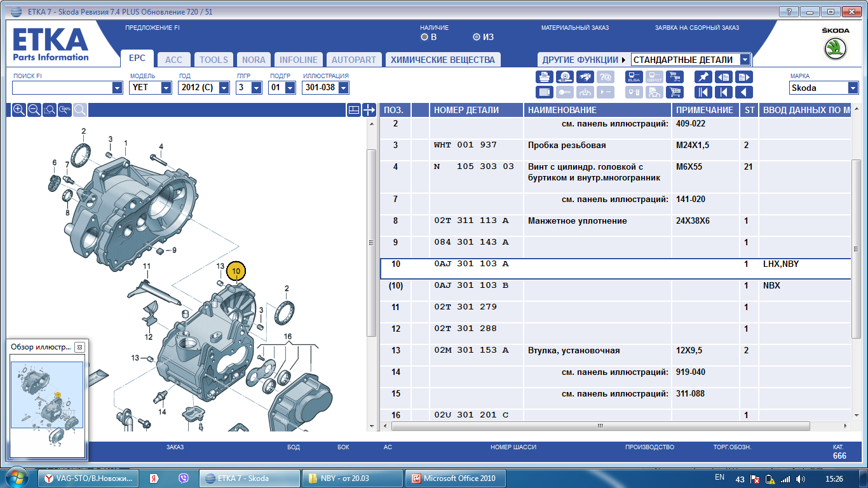Open the Модель YET dropdown

[166, 88]
